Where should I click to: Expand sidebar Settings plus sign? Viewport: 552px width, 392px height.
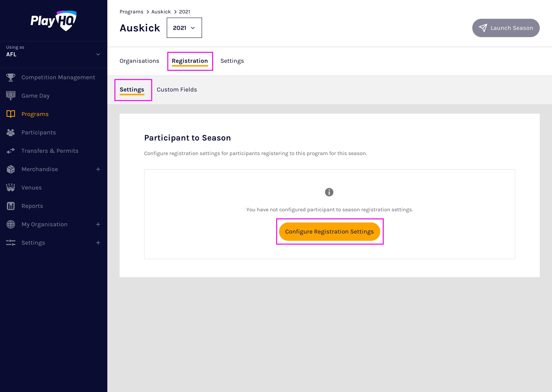pyautogui.click(x=98, y=243)
